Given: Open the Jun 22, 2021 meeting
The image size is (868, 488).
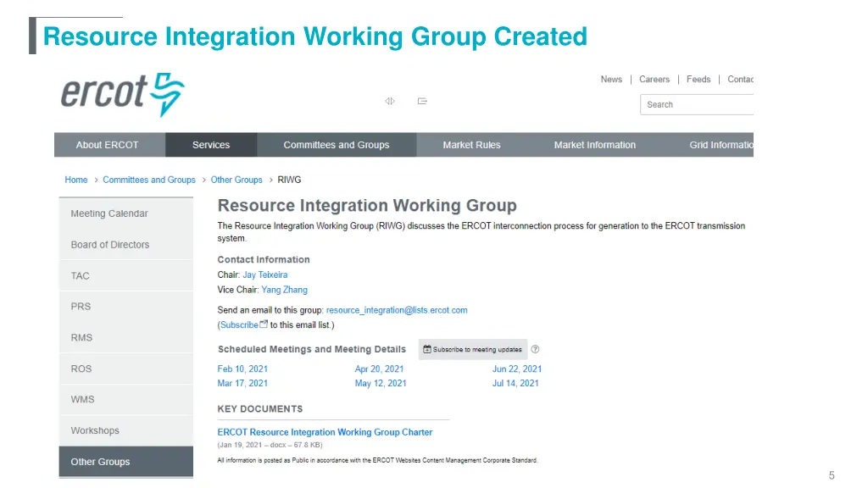Looking at the screenshot, I should (517, 369).
